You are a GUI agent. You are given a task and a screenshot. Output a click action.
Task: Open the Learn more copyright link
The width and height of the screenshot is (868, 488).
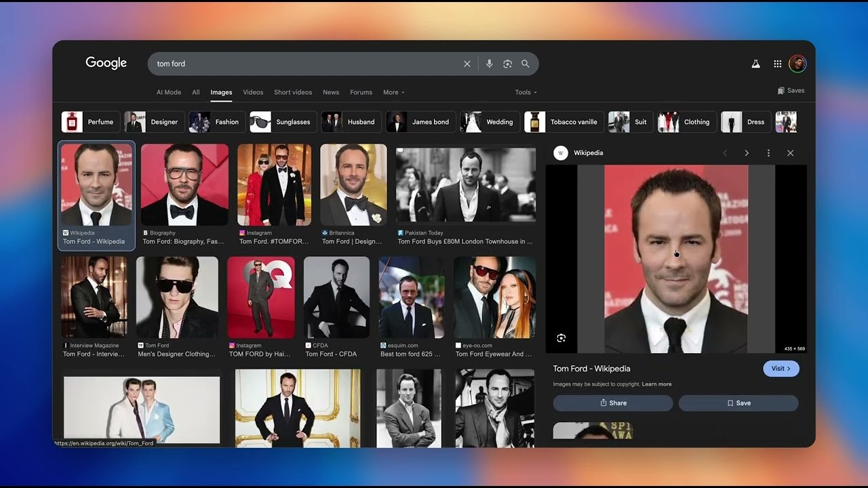tap(657, 384)
